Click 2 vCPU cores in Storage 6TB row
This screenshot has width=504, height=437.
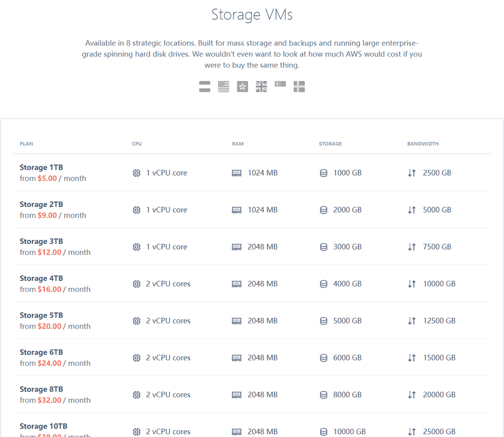point(168,358)
